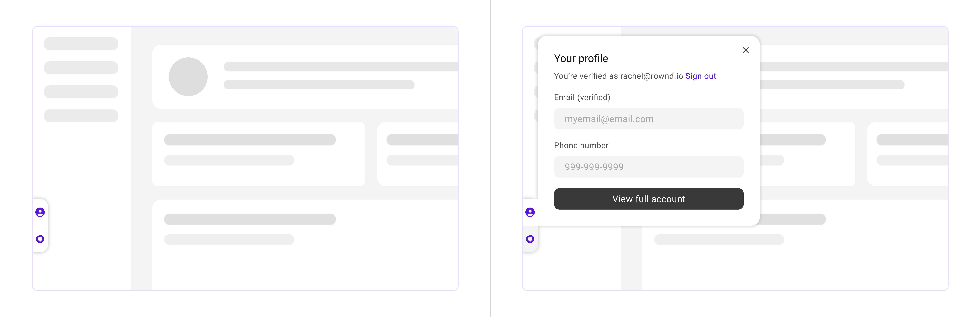This screenshot has height=317, width=980.
Task: Click the View full account button
Action: (649, 199)
